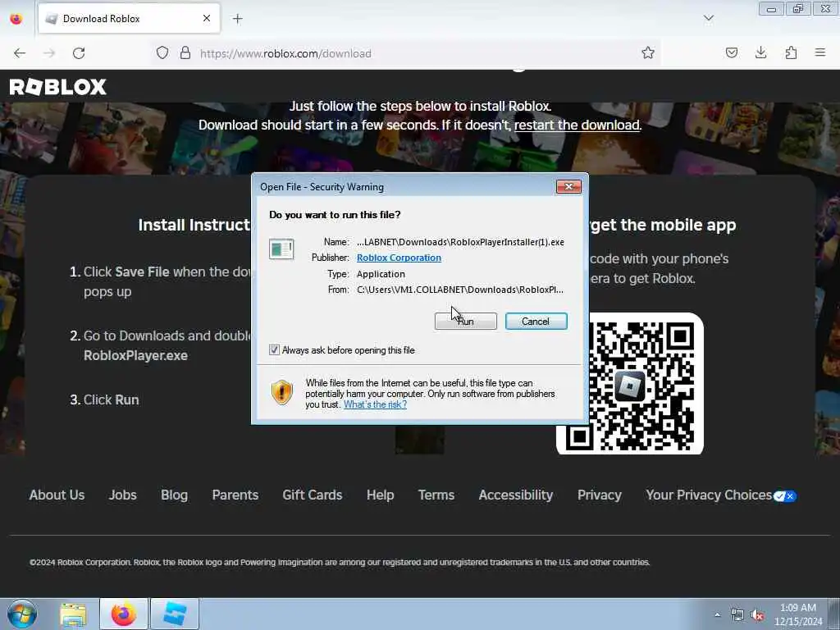The width and height of the screenshot is (840, 630).
Task: Click the application file icon in dialog
Action: [281, 249]
